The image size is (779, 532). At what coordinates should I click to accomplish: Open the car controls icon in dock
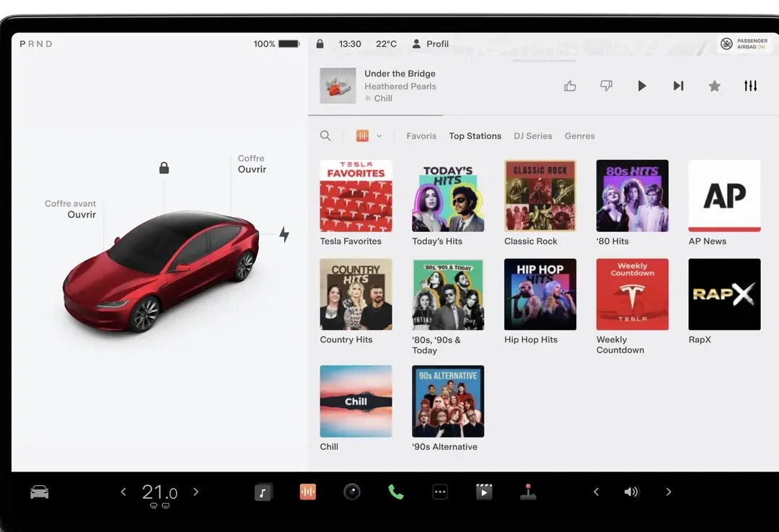coord(39,492)
